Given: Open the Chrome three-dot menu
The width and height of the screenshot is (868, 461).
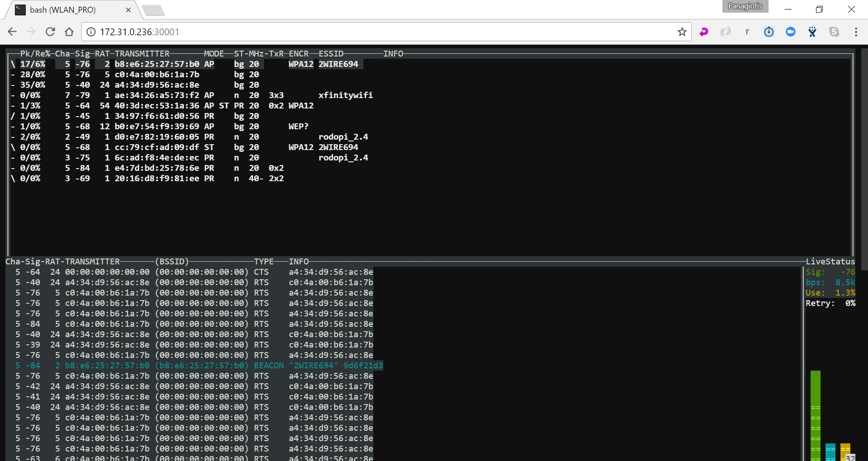Looking at the screenshot, I should 856,32.
